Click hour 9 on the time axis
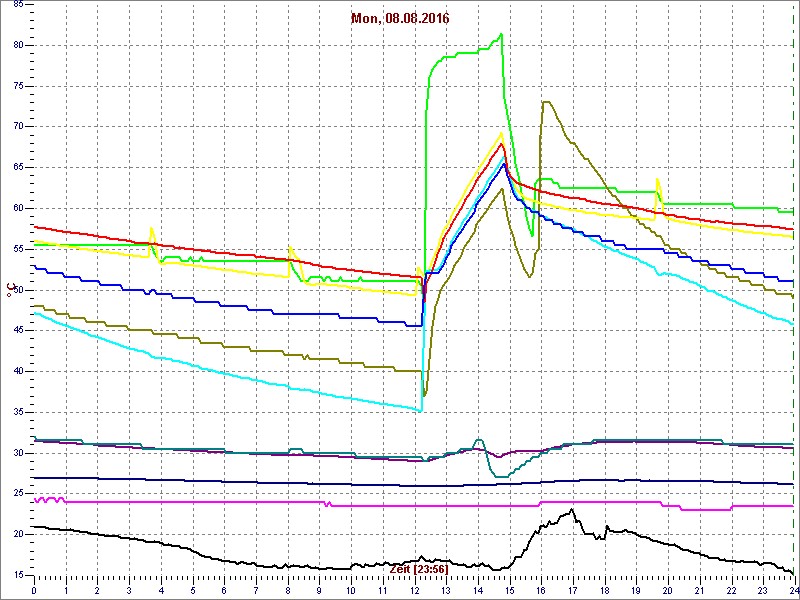 [x=319, y=589]
